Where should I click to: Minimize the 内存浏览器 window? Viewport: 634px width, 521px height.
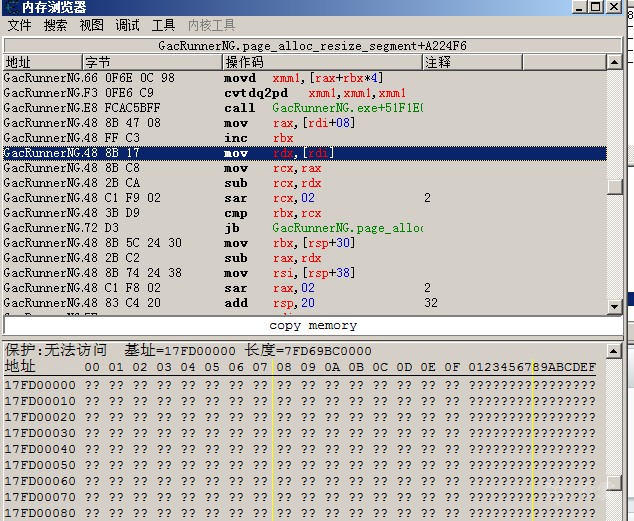click(x=579, y=7)
